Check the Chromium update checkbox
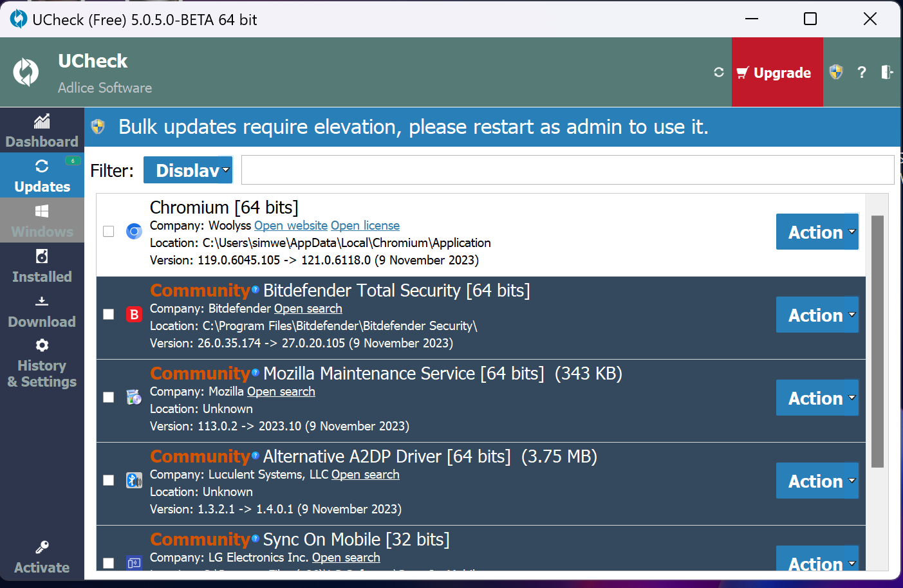The image size is (903, 588). click(109, 232)
